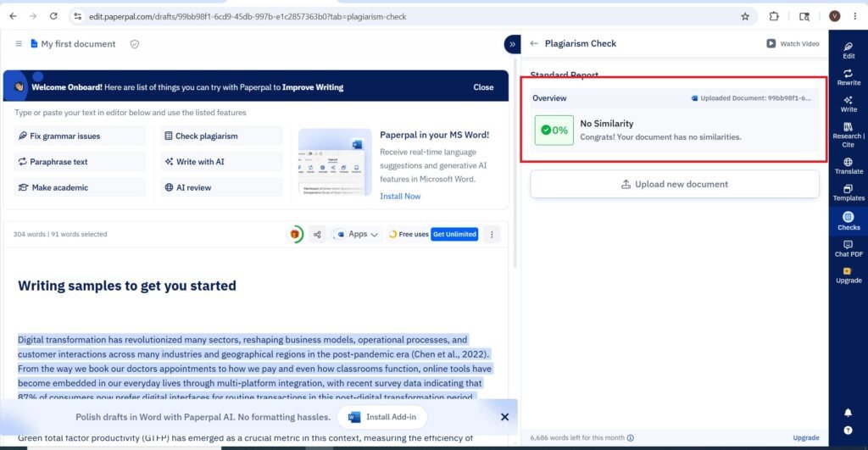868x450 pixels.
Task: Collapse the side panel with double-arrow button
Action: (x=513, y=44)
